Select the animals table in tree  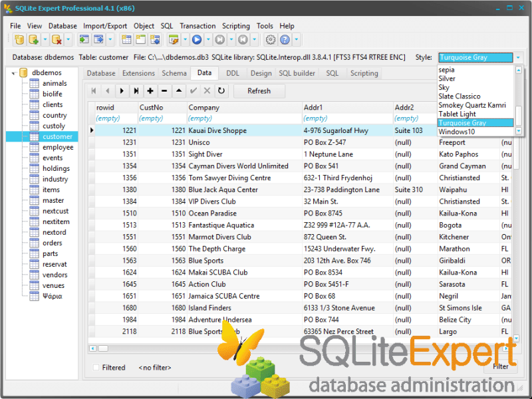(55, 84)
